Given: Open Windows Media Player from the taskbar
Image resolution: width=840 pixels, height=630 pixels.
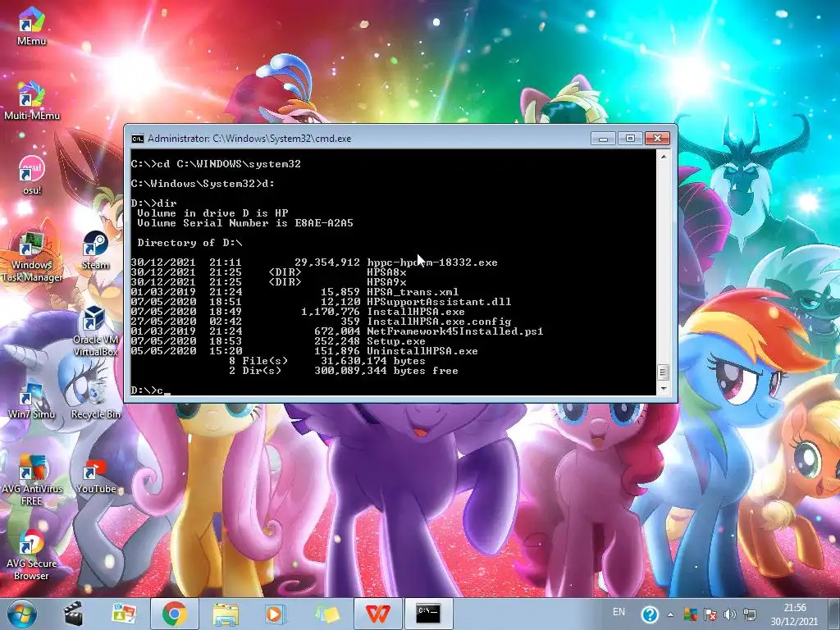Looking at the screenshot, I should (x=276, y=614).
